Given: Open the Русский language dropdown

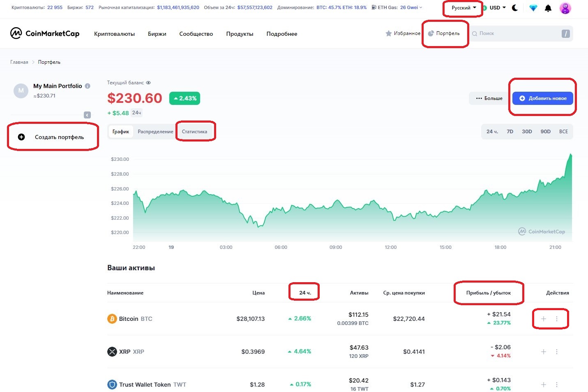Looking at the screenshot, I should [x=463, y=8].
